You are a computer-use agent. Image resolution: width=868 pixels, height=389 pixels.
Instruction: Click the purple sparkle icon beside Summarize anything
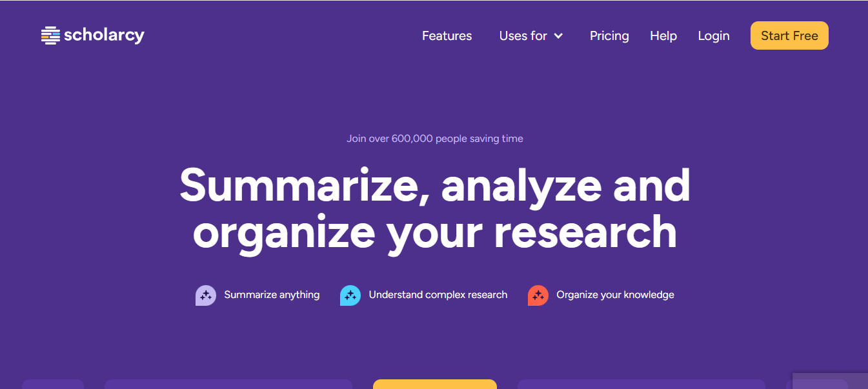[x=205, y=295]
